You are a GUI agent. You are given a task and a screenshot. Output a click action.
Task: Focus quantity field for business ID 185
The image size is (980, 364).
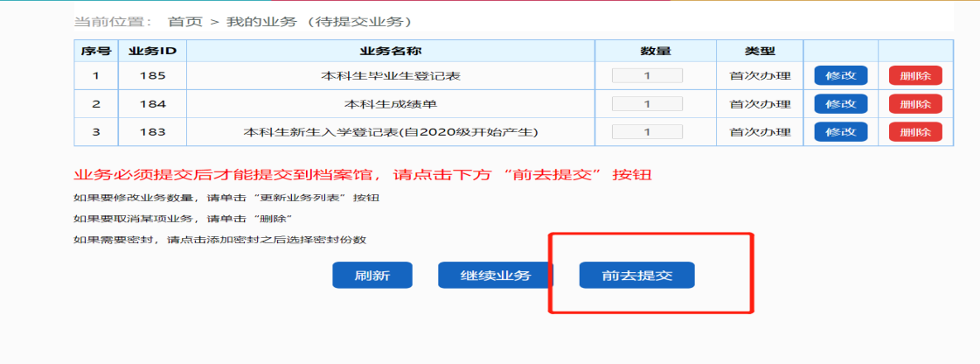647,75
